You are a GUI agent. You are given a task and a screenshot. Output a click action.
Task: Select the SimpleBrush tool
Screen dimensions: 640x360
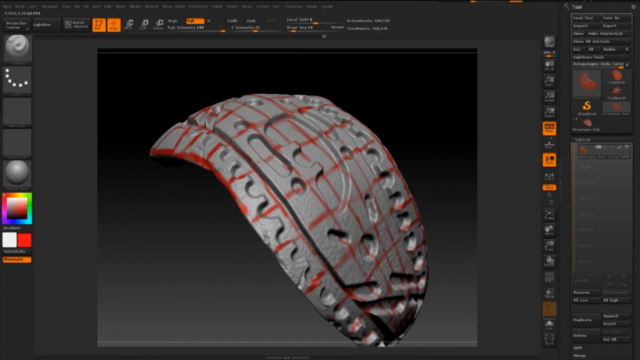pos(587,108)
